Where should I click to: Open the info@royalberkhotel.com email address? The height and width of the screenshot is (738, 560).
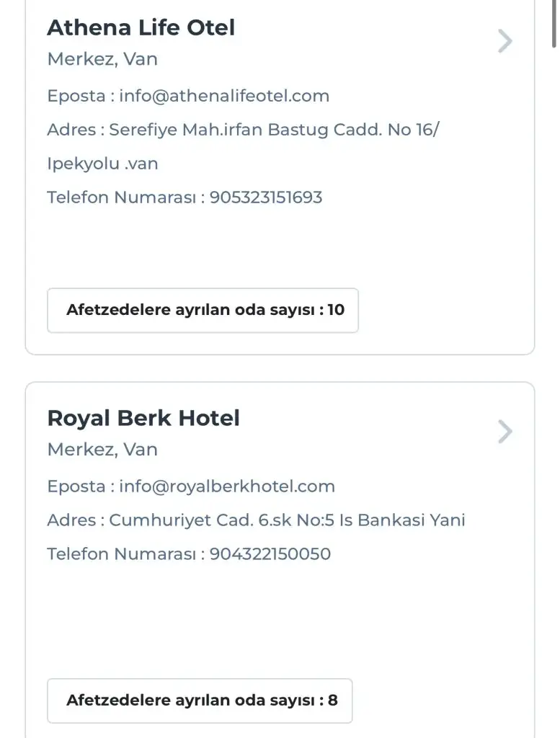[227, 486]
